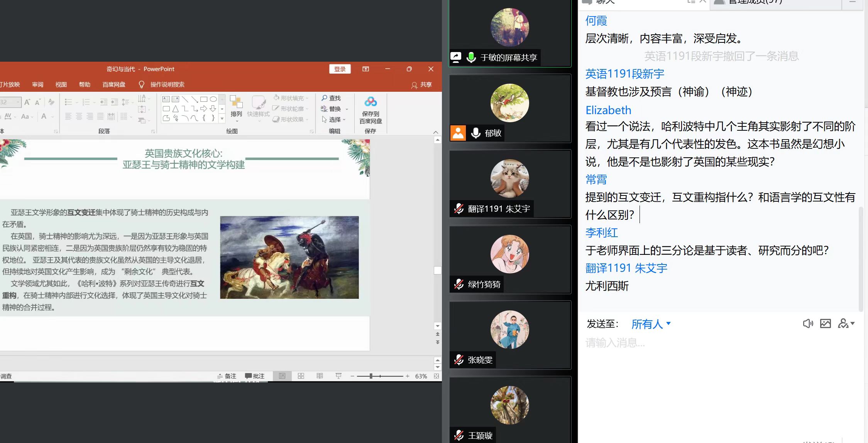Screen dimensions: 868x443
Task: Click the 共享 share button
Action: tap(421, 84)
